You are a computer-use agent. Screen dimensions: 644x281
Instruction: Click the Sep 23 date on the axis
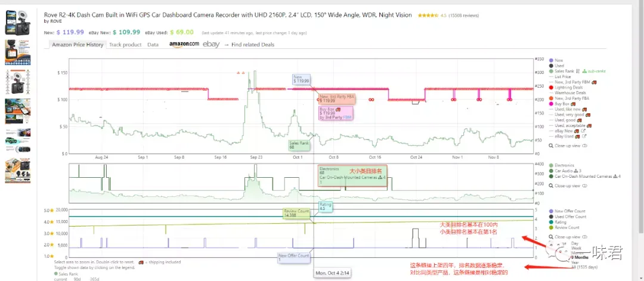tap(256, 158)
